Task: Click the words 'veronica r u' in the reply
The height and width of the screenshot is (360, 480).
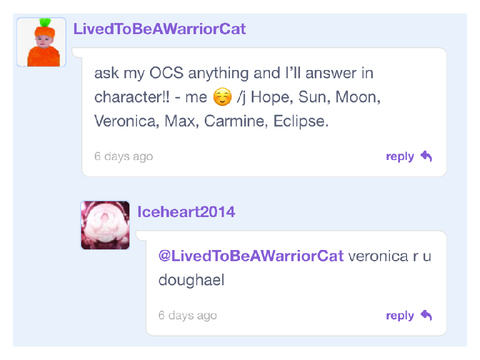Action: [x=390, y=256]
